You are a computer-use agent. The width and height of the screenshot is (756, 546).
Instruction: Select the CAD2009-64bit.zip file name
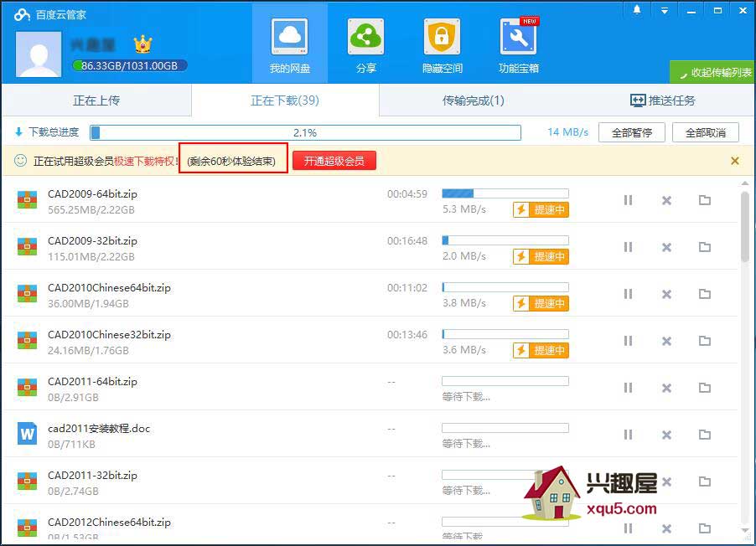92,193
